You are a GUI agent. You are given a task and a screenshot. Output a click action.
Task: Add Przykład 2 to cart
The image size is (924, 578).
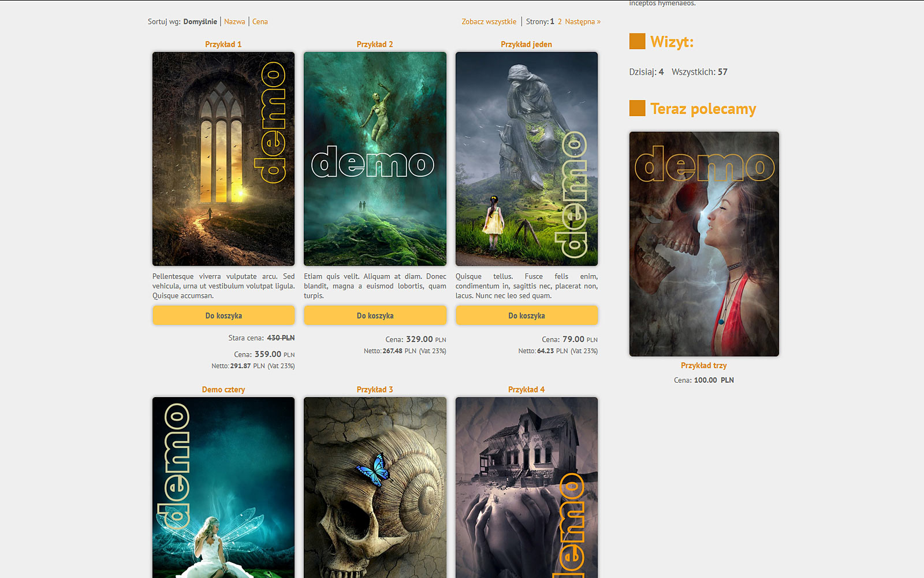[x=375, y=316]
